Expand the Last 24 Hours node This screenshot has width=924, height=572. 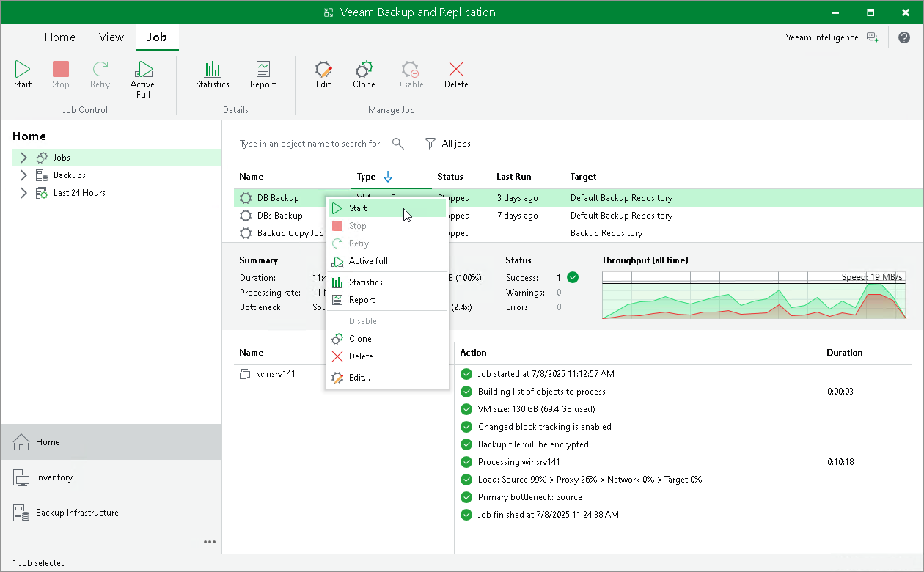click(x=23, y=192)
